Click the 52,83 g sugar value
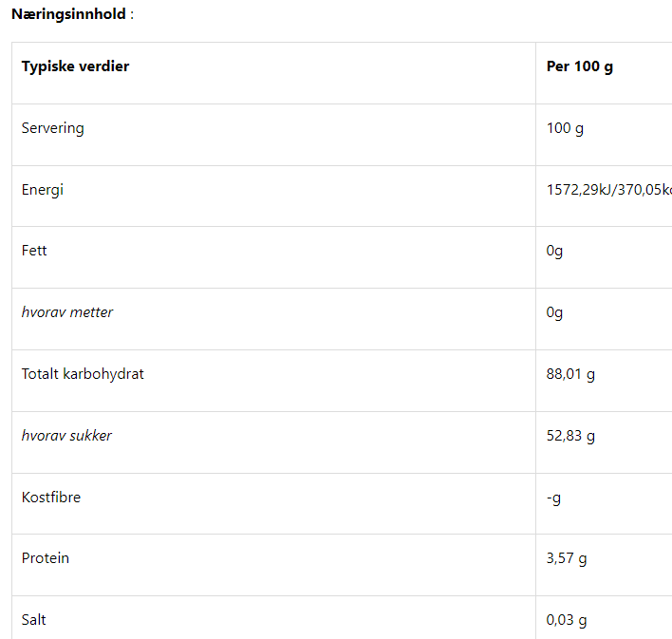 (x=570, y=436)
